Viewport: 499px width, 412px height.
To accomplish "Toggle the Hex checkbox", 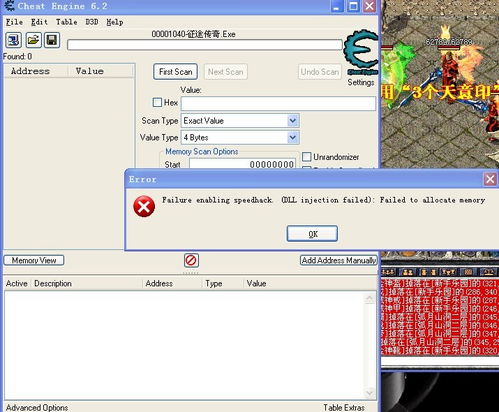I will click(x=157, y=102).
